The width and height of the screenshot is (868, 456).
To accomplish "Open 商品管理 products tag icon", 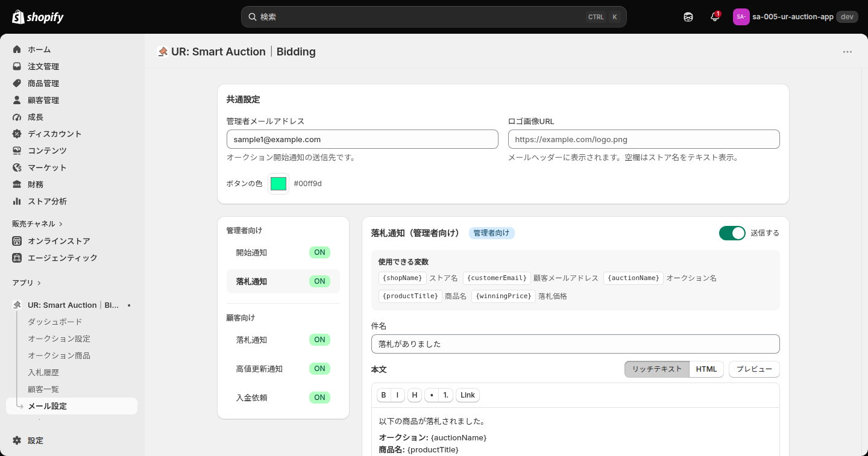I will 17,83.
